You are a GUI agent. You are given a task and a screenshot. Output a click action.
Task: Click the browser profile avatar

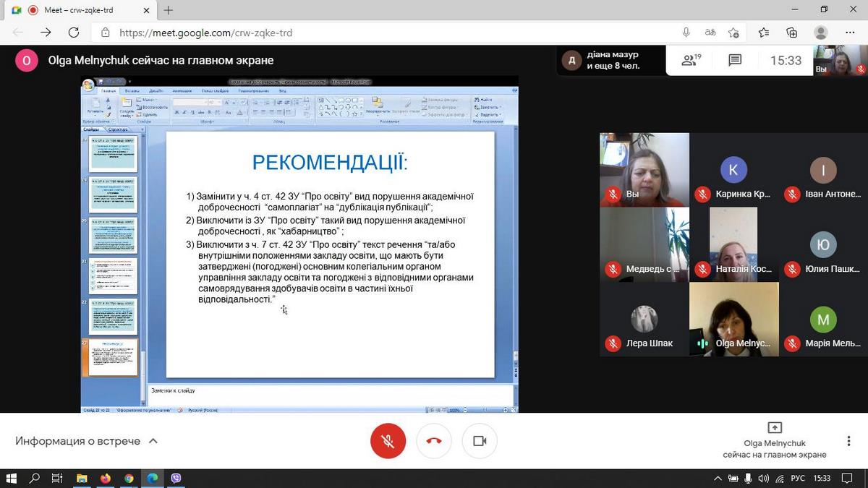pos(821,33)
